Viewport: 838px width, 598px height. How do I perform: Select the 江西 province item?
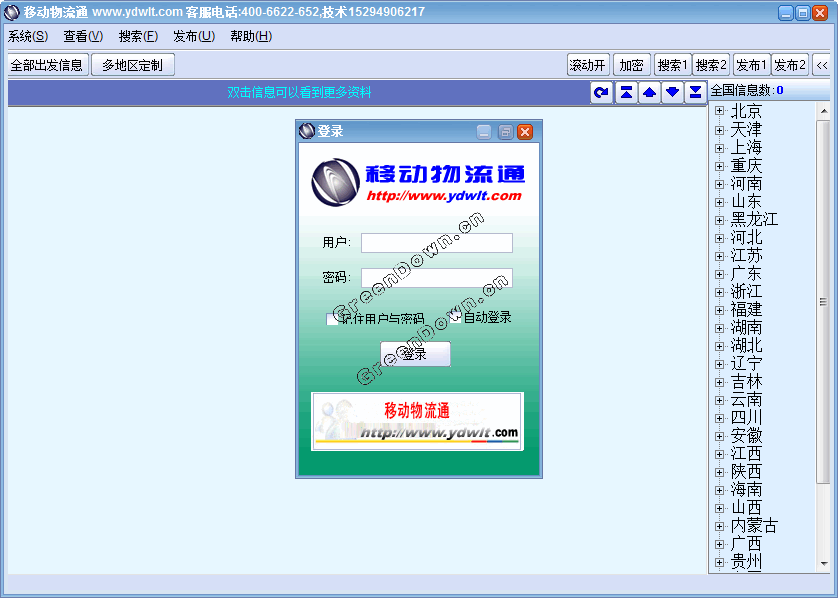pos(747,454)
